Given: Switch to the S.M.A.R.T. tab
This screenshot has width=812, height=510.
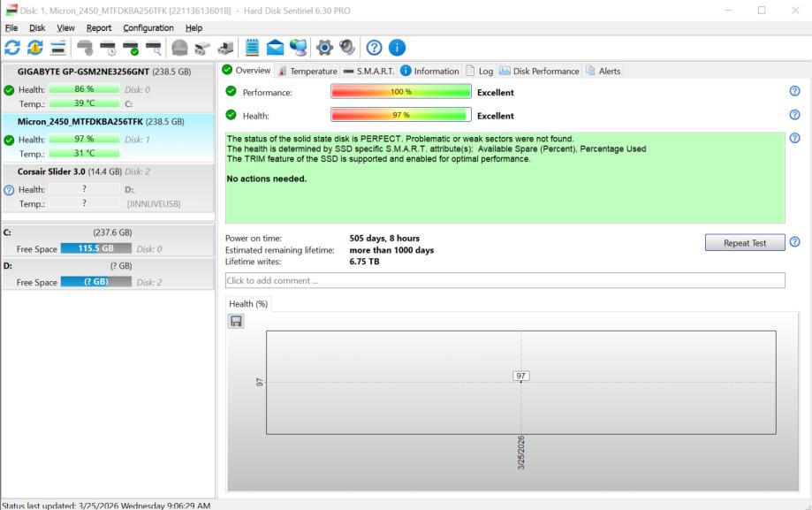Looking at the screenshot, I should pyautogui.click(x=368, y=71).
